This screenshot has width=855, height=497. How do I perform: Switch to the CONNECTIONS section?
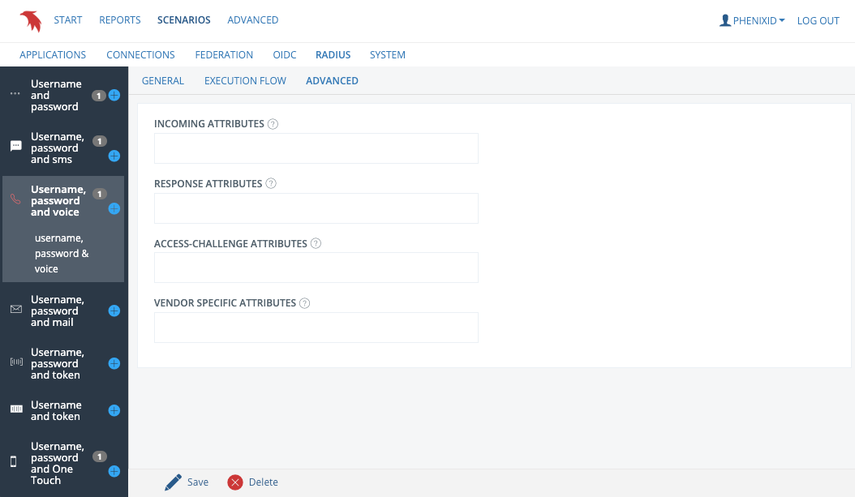click(140, 55)
